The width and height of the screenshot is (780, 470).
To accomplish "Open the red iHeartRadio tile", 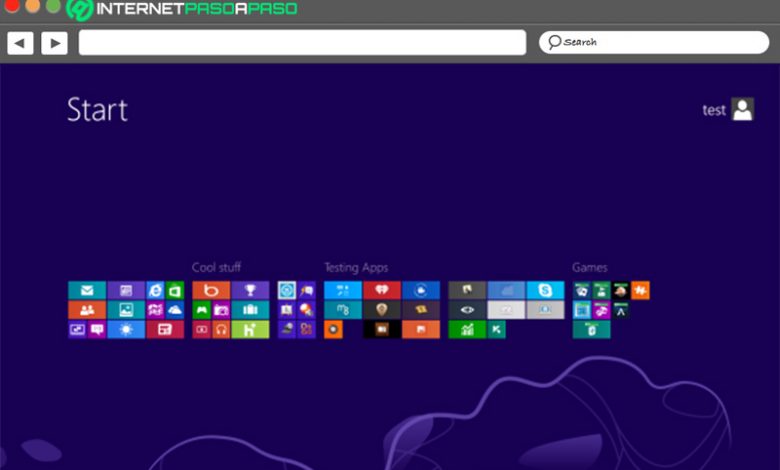I will (x=382, y=290).
